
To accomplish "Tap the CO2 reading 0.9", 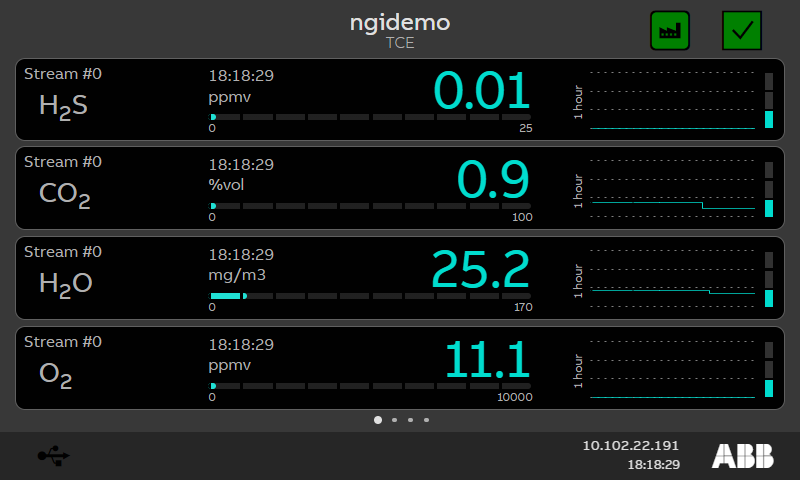I will pos(493,181).
